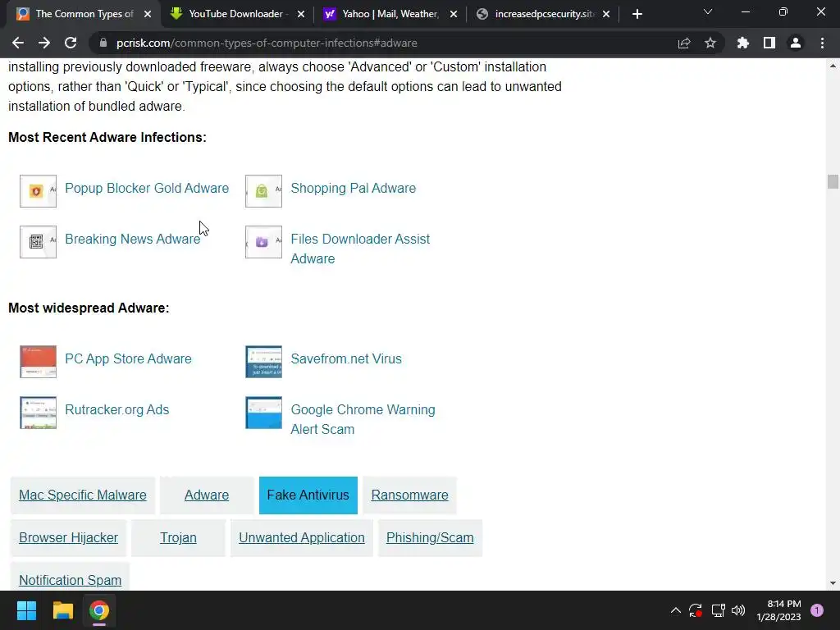
Task: Click the address bar URL
Action: [267, 43]
